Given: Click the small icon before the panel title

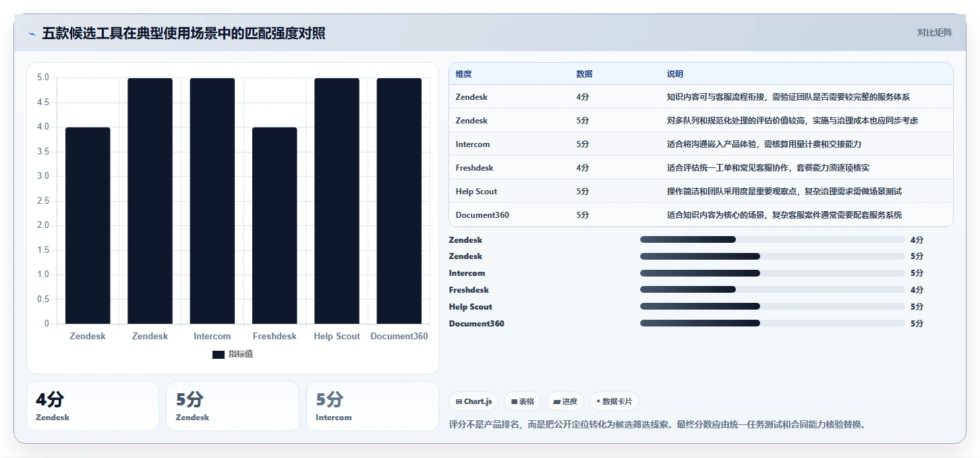Looking at the screenshot, I should (32, 34).
